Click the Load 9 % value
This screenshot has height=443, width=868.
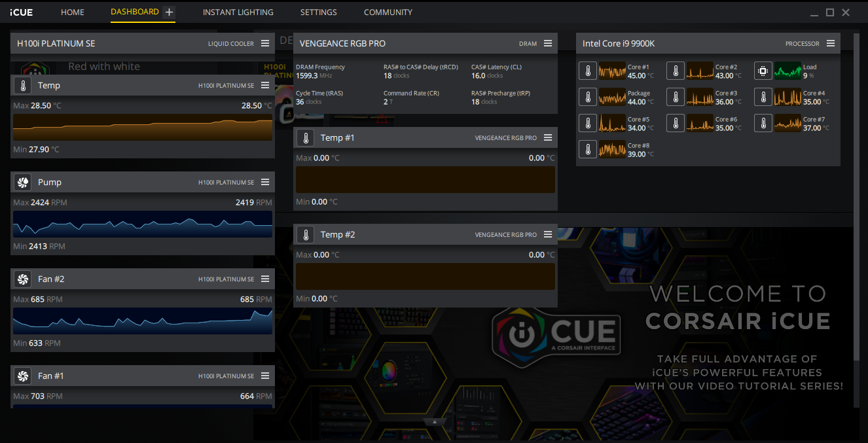(808, 76)
